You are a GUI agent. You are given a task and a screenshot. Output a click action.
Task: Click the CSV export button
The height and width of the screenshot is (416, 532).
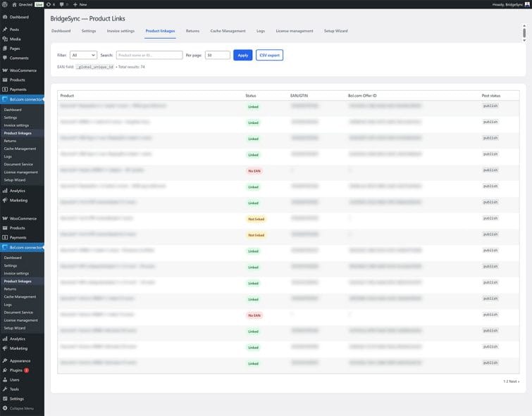[269, 55]
